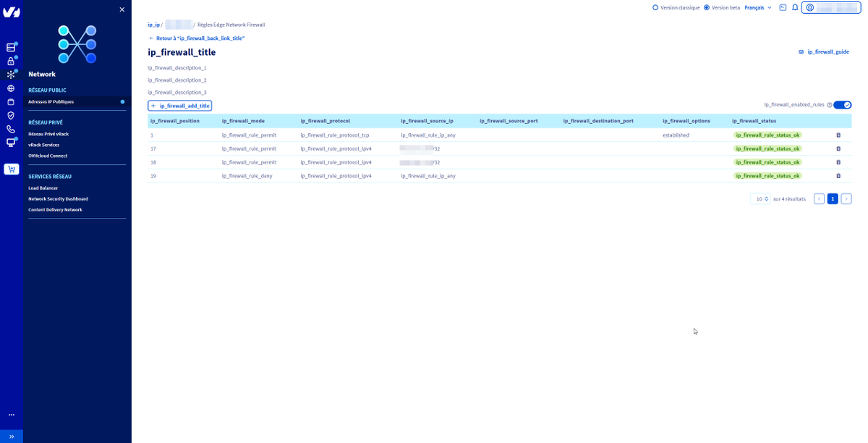Click ip_firewall_mode column header
Screen dimensions: 868x443
coord(243,121)
